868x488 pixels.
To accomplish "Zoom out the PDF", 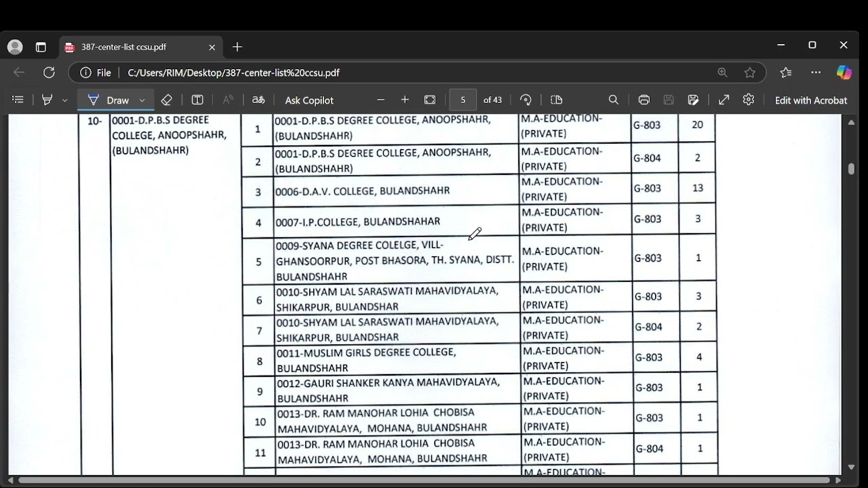I will point(380,100).
